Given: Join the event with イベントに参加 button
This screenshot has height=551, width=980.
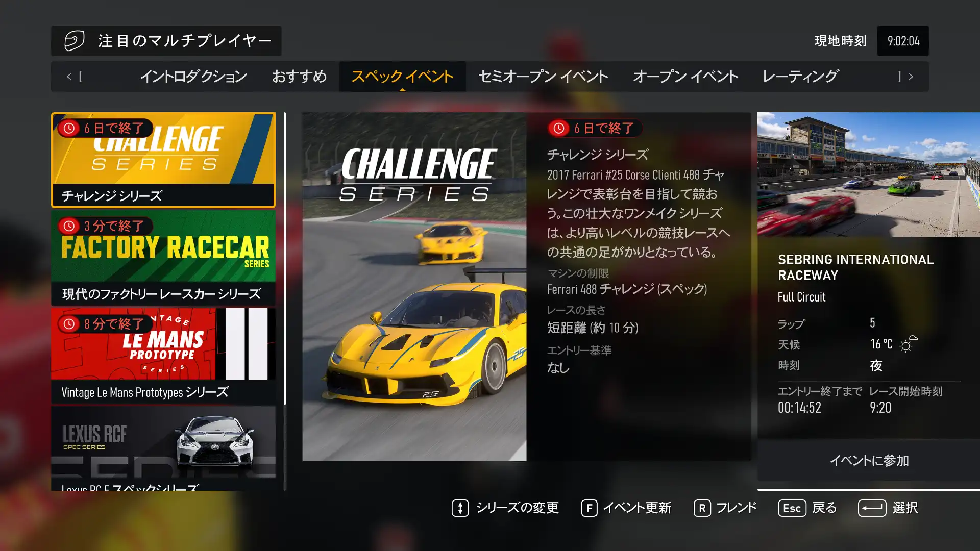Looking at the screenshot, I should (x=869, y=460).
